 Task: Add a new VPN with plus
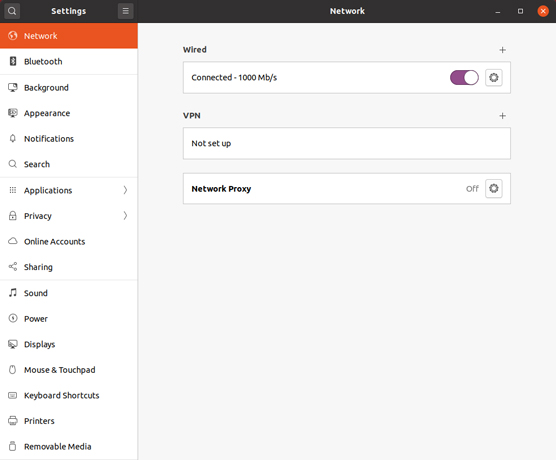(x=502, y=116)
